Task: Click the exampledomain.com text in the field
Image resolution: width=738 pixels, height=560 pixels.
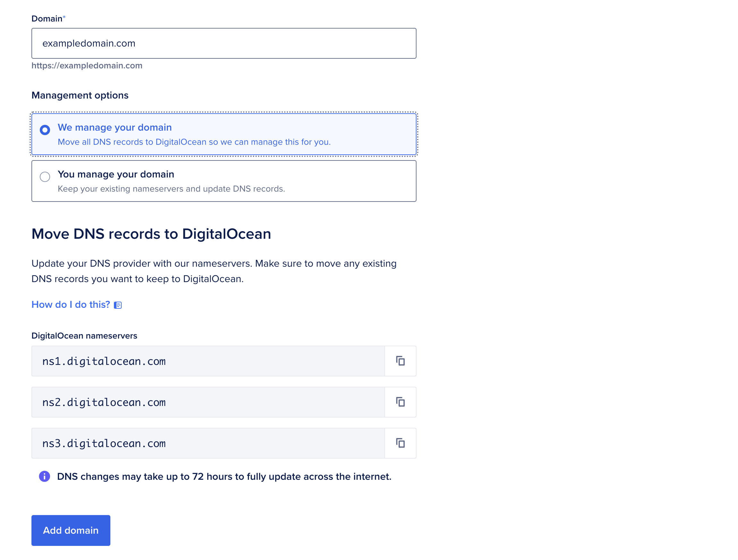Action: (x=89, y=43)
